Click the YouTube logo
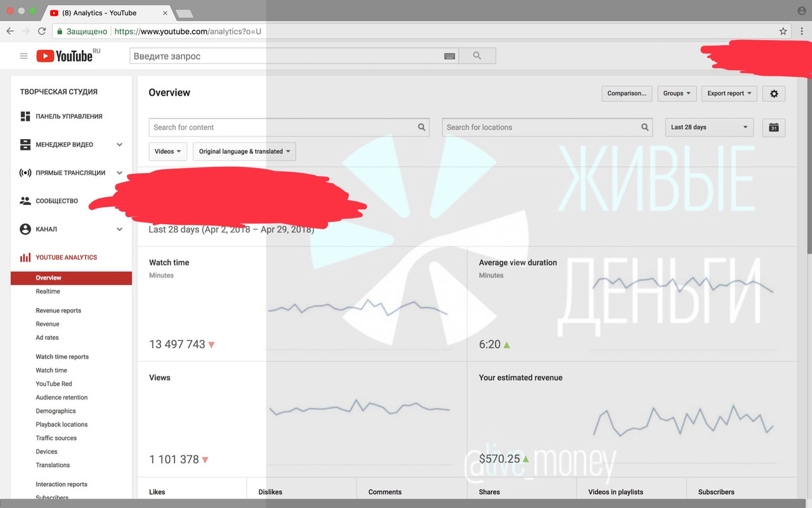 click(65, 56)
